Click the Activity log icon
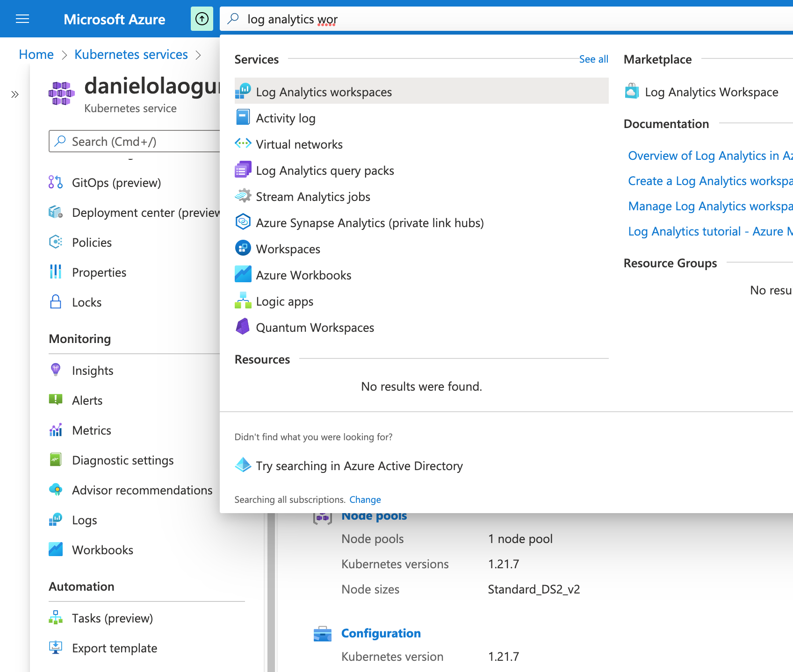793x672 pixels. (x=243, y=117)
